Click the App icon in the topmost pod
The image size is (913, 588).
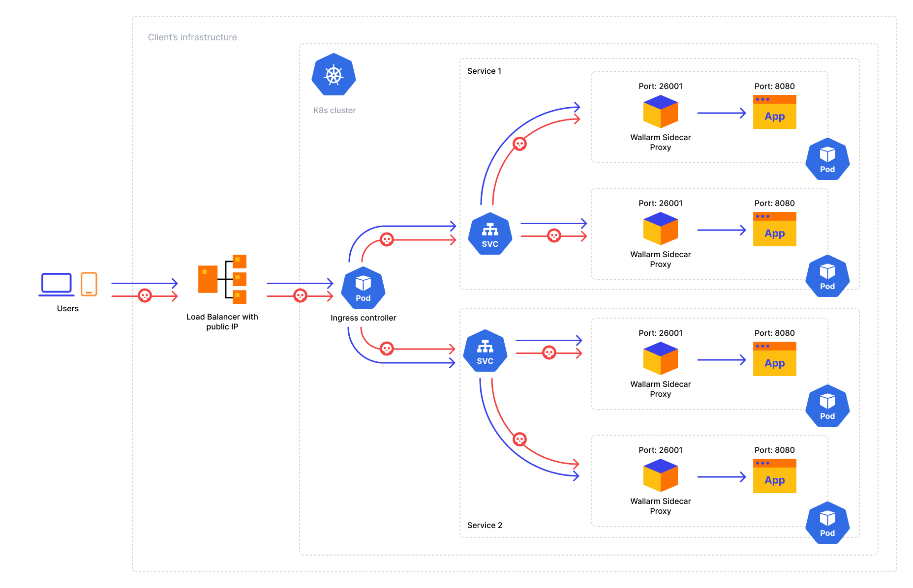774,112
